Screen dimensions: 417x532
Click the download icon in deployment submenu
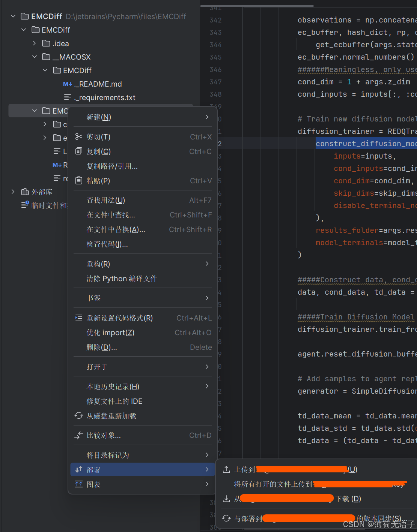226,499
